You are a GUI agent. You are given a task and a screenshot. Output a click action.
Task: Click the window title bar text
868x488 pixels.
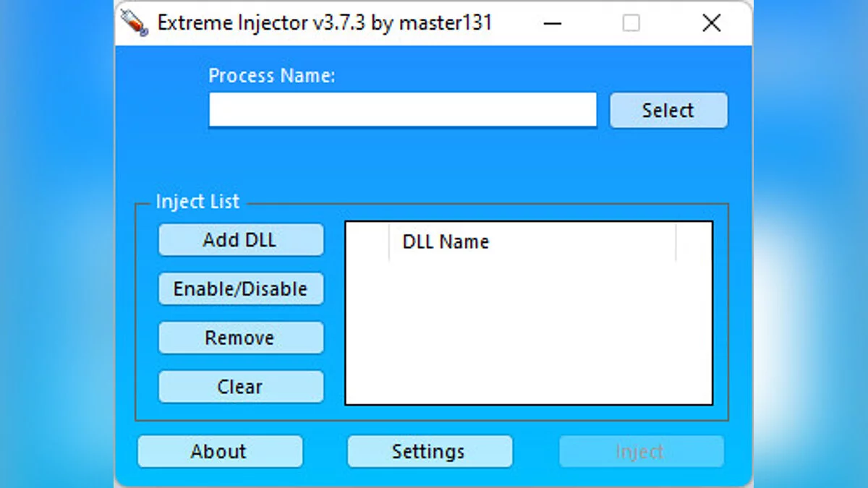[324, 23]
